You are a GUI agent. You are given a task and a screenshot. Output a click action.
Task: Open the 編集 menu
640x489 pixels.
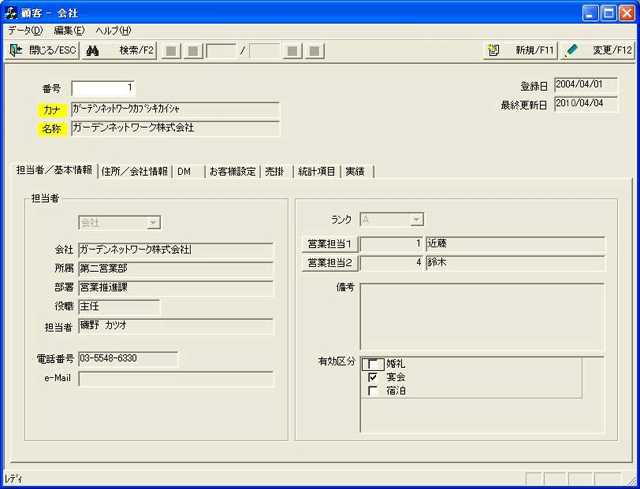coord(68,30)
